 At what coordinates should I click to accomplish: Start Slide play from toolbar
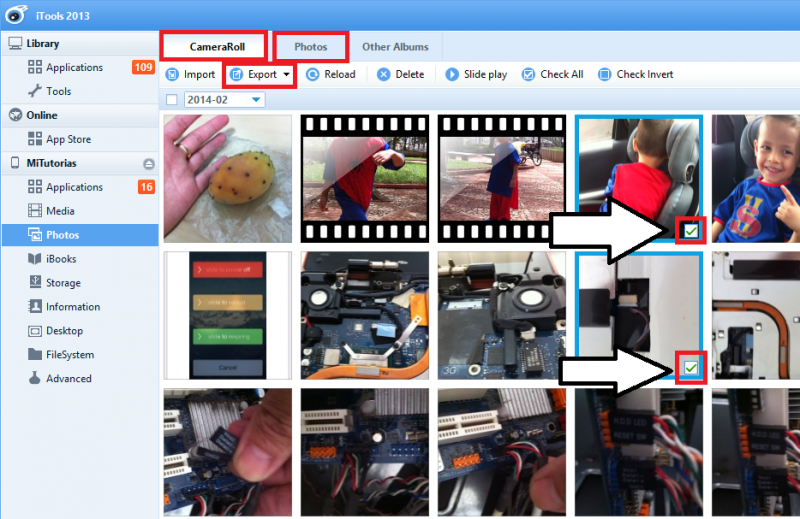coord(452,75)
